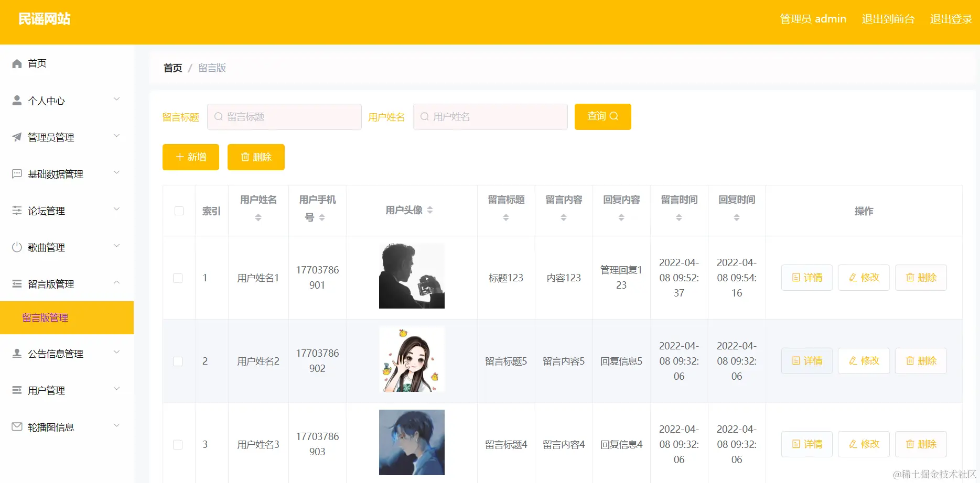Click the 新增 button
The width and height of the screenshot is (980, 483).
(x=190, y=157)
